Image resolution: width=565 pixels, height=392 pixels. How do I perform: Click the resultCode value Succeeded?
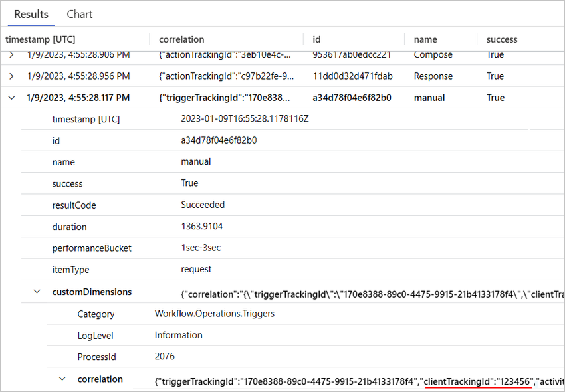(201, 205)
